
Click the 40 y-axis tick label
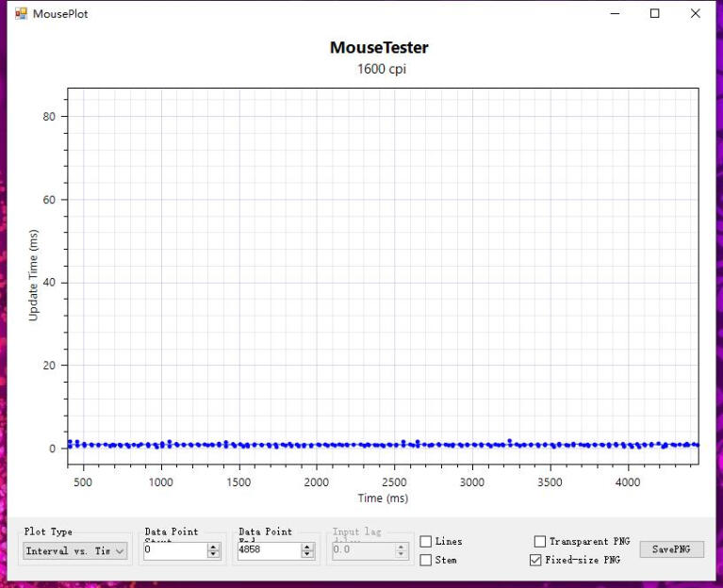tap(49, 283)
